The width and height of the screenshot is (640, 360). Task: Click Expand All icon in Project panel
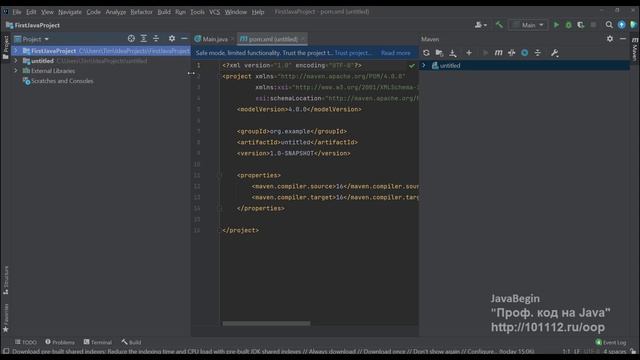pos(144,38)
